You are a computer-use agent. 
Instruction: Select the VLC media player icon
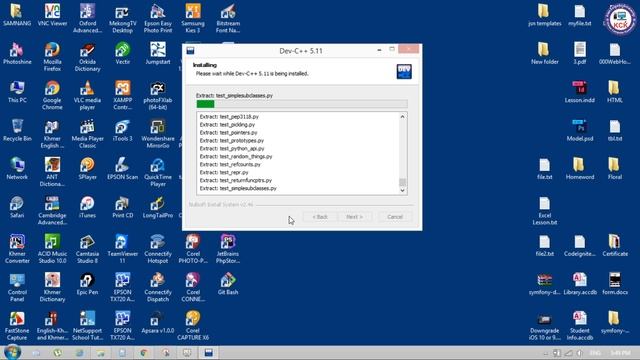click(x=87, y=95)
